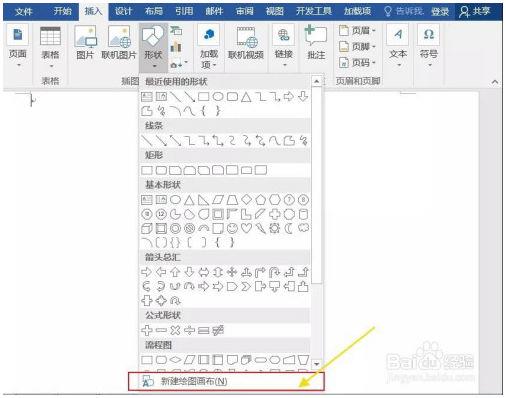Open the 视图 ribbon tab
Image resolution: width=506 pixels, height=398 pixels.
(x=274, y=11)
